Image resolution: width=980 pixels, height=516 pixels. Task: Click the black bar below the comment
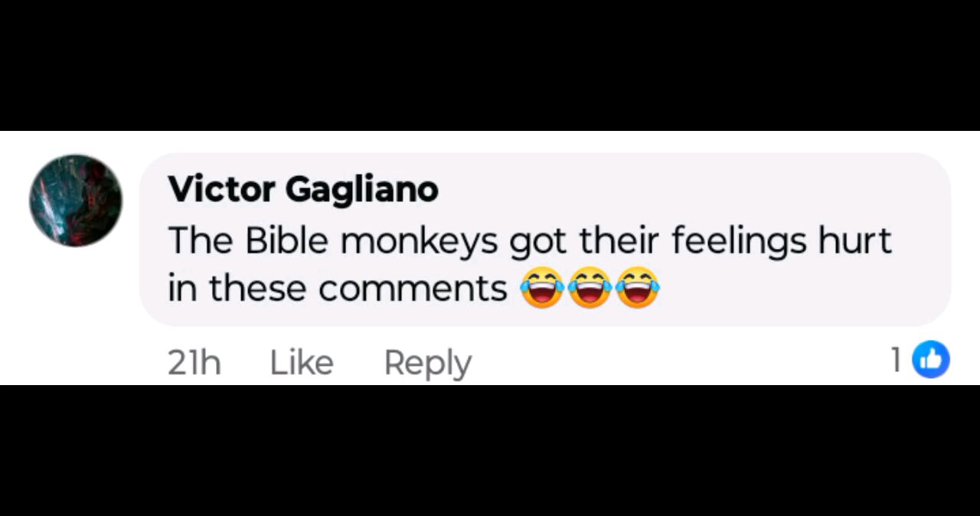coord(490,450)
